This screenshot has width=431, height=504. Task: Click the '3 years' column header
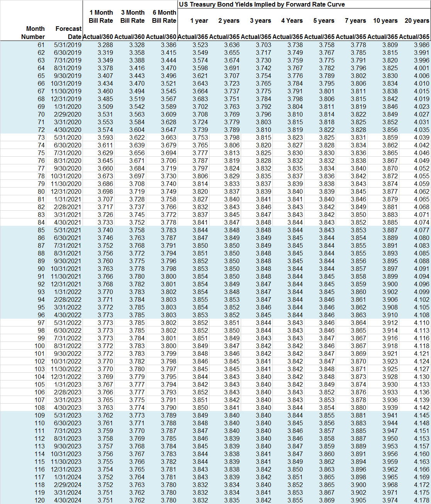(260, 21)
